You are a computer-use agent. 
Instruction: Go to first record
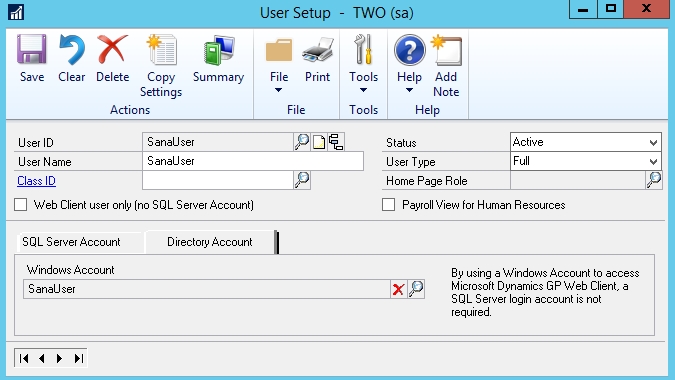[24, 358]
